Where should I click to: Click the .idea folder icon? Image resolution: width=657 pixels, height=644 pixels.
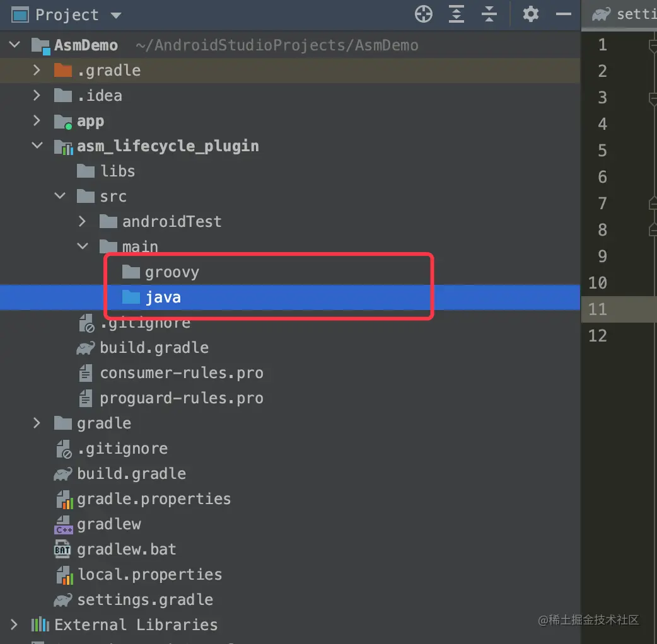point(63,96)
